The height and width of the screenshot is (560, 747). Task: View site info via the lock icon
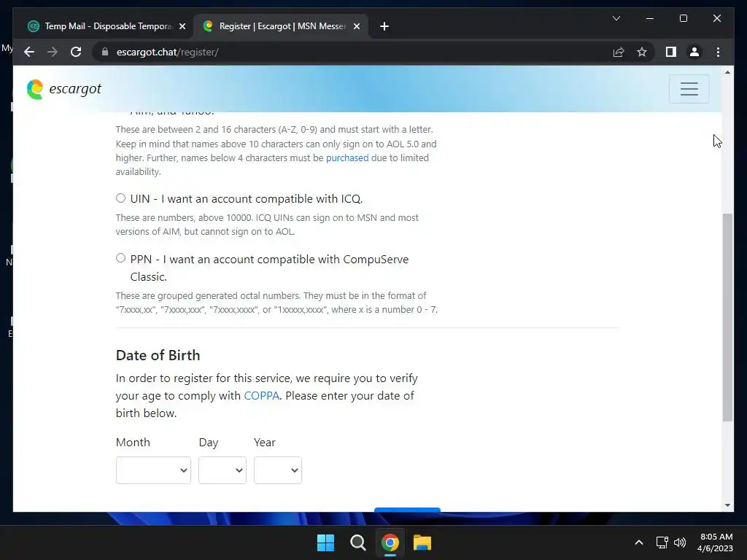point(105,52)
